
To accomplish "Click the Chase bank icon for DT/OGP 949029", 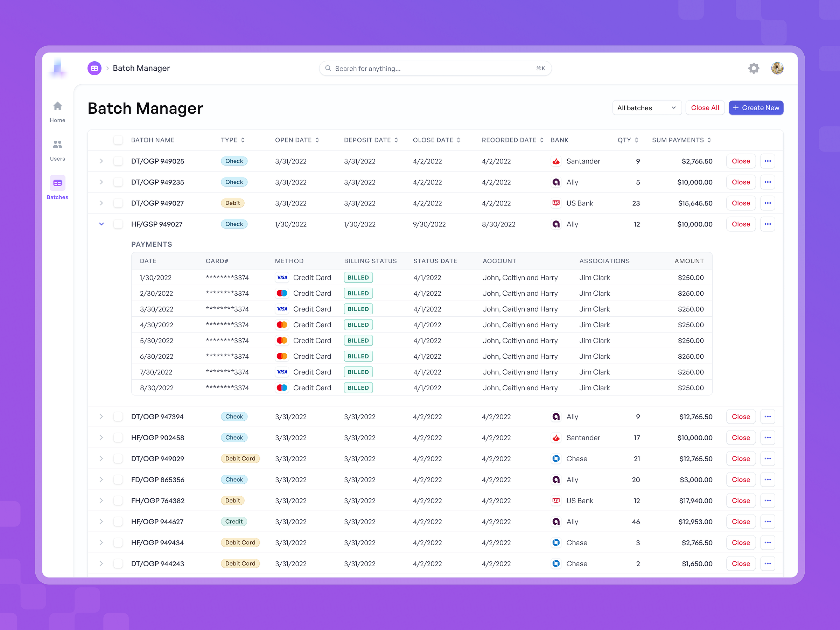I will pos(556,458).
